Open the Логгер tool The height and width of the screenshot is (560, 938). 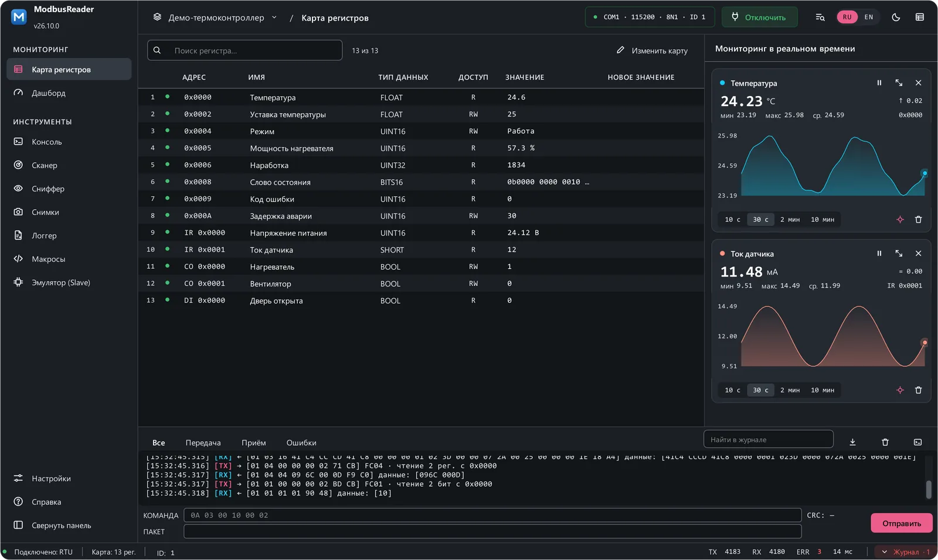69,235
